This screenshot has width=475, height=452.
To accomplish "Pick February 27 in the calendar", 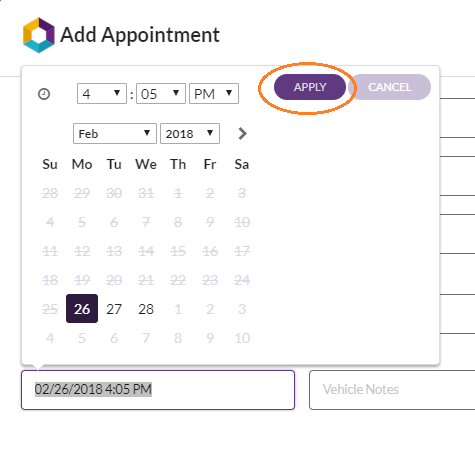I will (114, 309).
